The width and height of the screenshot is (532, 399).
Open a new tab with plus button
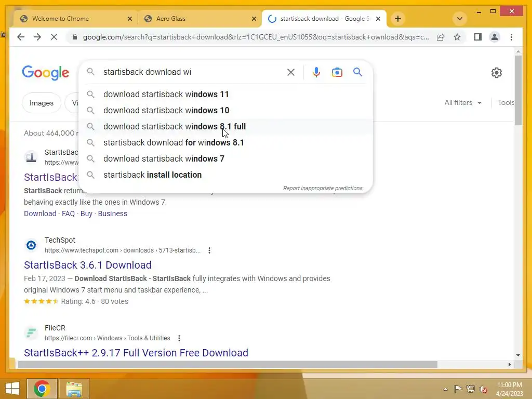coord(398,19)
